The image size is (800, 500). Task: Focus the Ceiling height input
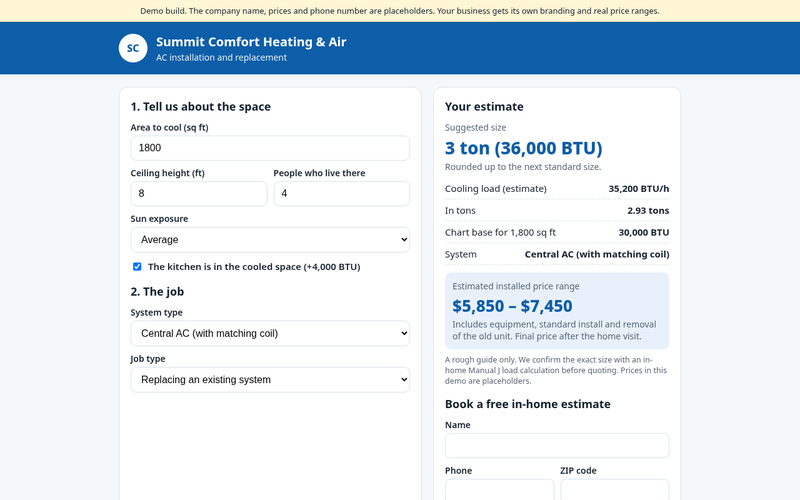[199, 194]
